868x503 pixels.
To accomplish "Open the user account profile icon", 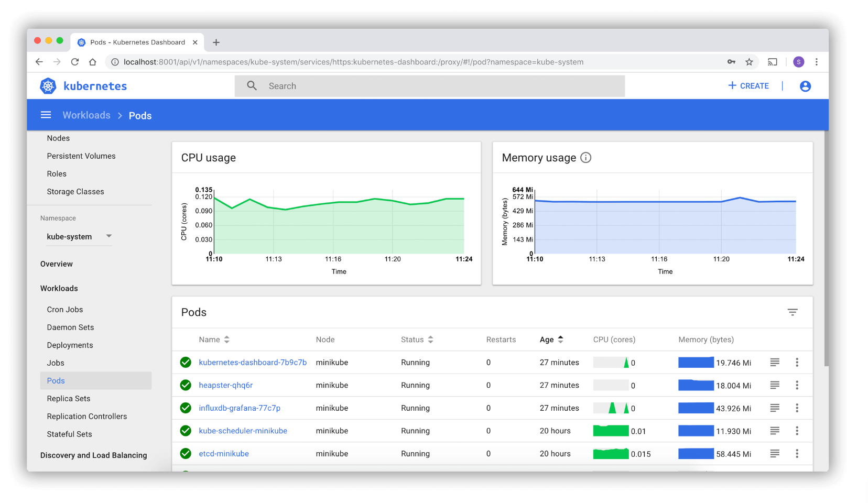I will pos(805,86).
